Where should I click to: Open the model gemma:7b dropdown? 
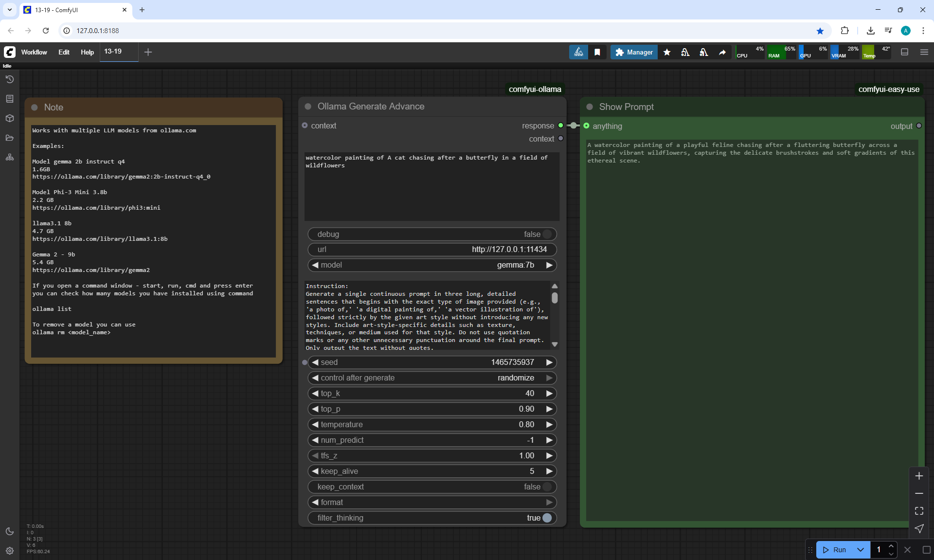pos(432,265)
